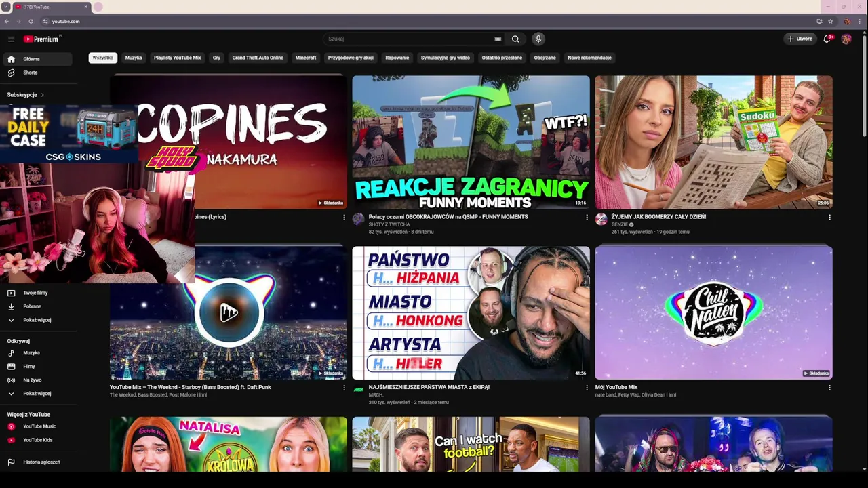Close the YouTube browser tab

click(86, 7)
